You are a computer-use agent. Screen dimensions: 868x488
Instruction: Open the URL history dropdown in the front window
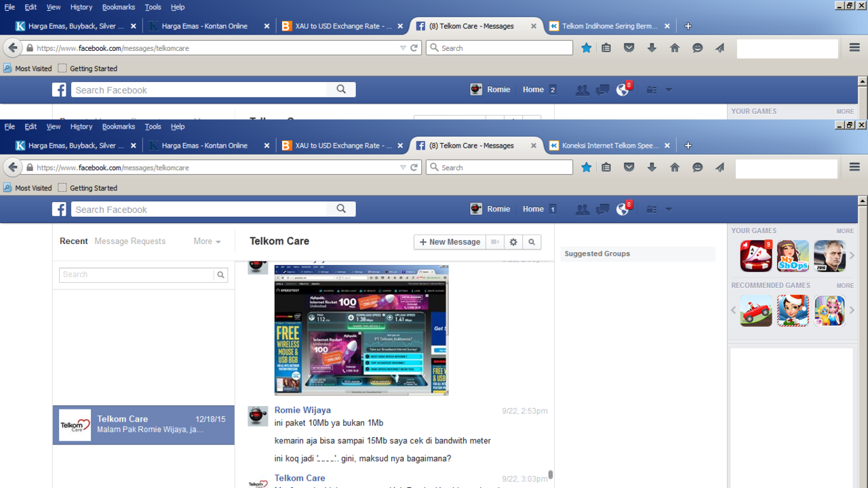[403, 167]
